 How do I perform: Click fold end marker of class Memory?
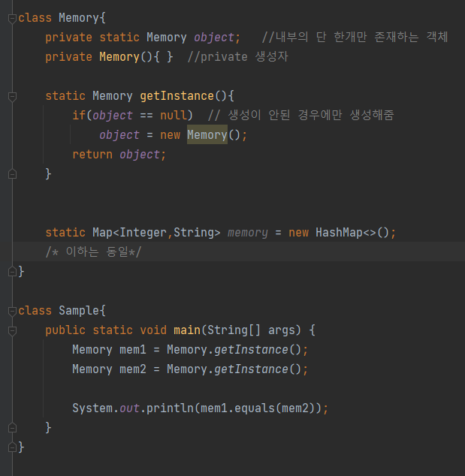pos(12,271)
